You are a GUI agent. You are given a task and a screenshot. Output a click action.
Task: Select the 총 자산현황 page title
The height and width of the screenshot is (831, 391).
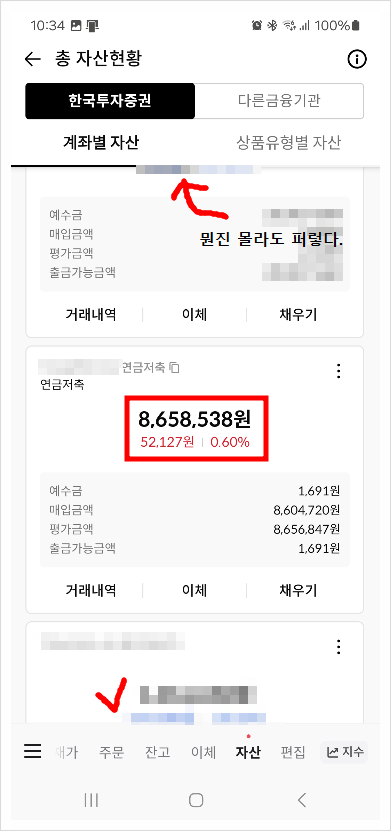[98, 59]
